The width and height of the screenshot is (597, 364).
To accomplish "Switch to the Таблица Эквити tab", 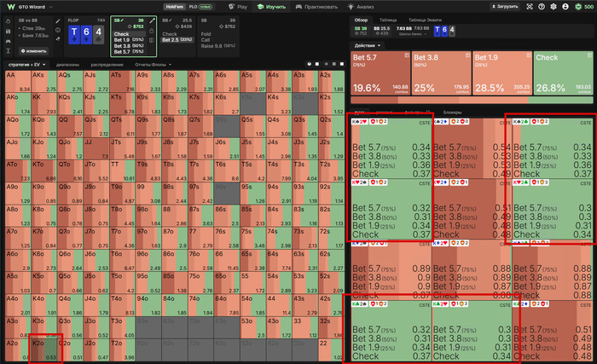I will (425, 20).
